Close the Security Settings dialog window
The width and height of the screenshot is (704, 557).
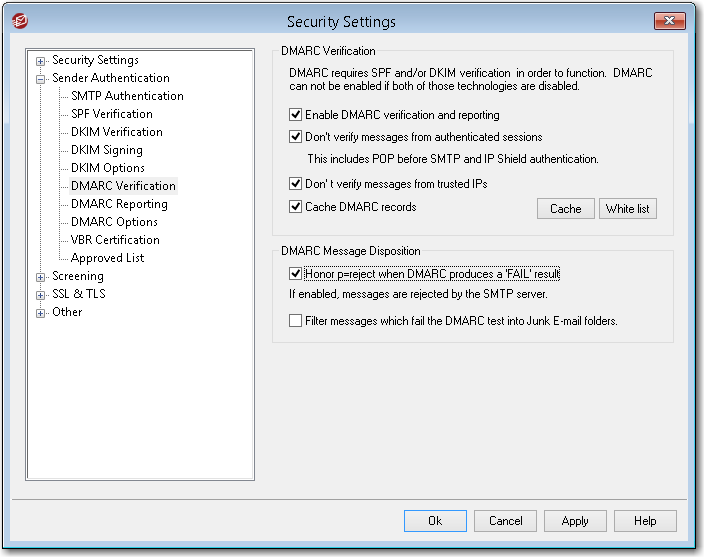click(x=669, y=21)
